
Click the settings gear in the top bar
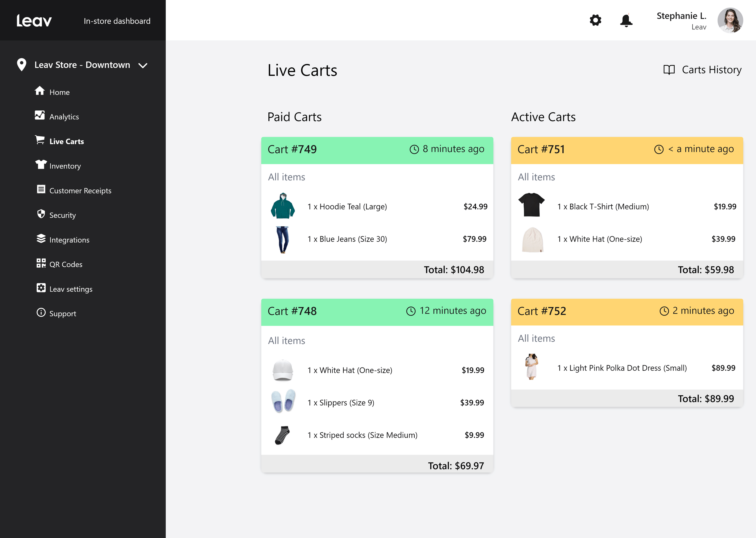point(595,20)
